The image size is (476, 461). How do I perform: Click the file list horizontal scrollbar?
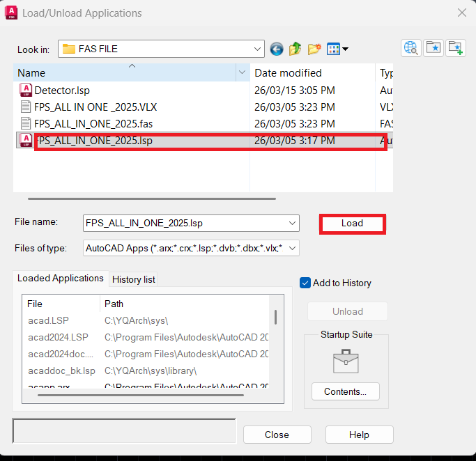152,198
